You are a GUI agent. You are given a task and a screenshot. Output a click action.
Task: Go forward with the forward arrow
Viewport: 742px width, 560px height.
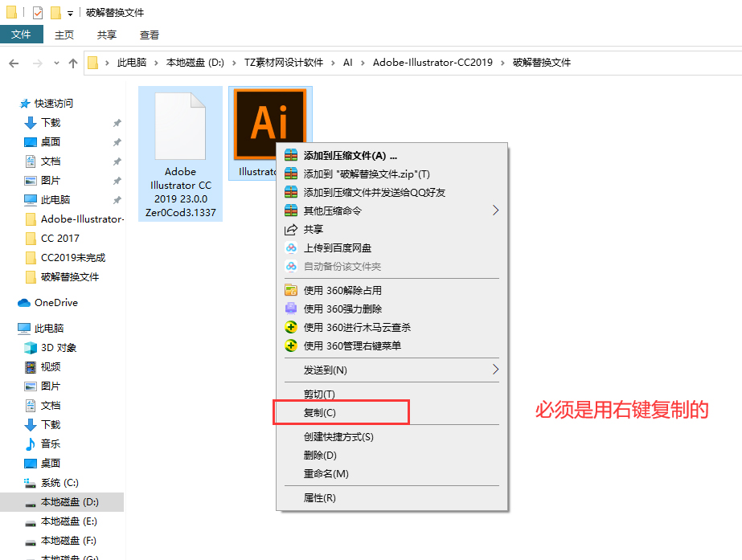click(38, 63)
